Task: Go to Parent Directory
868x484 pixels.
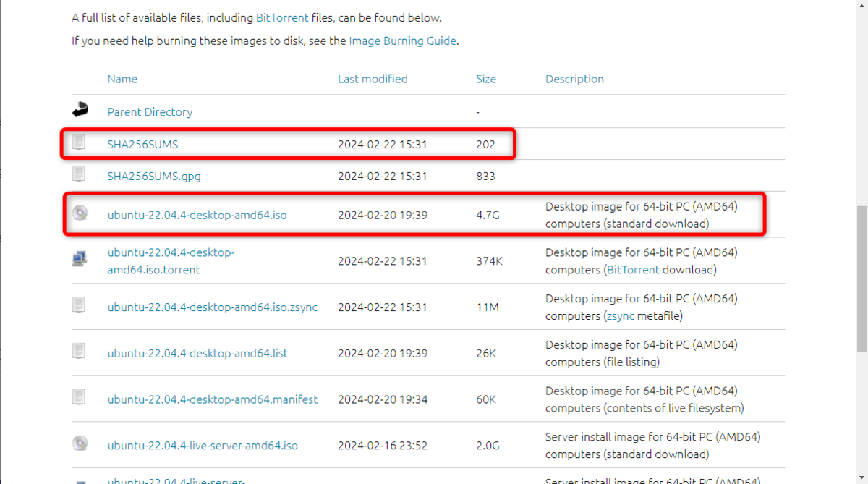Action: coord(150,112)
